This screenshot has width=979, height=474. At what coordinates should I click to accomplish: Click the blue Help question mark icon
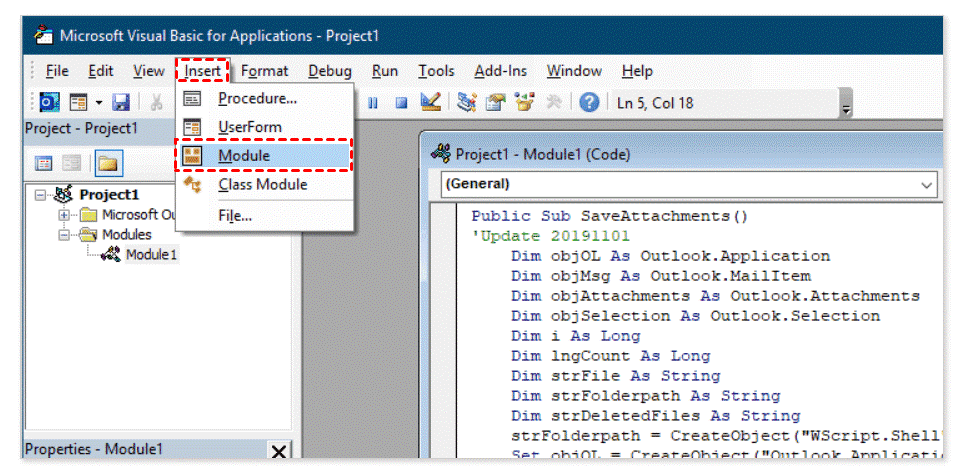pyautogui.click(x=590, y=102)
